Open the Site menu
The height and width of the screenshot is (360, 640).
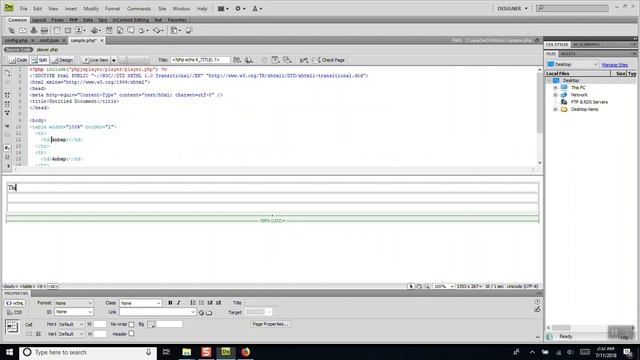162,9
